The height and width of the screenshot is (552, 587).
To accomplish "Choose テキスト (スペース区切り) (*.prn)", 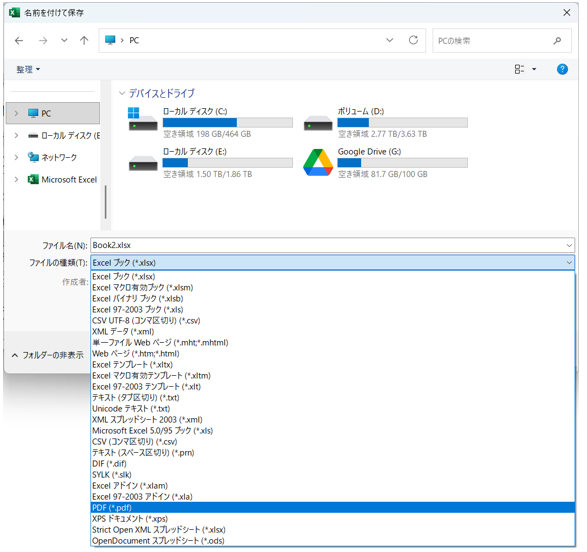I will pos(333,453).
